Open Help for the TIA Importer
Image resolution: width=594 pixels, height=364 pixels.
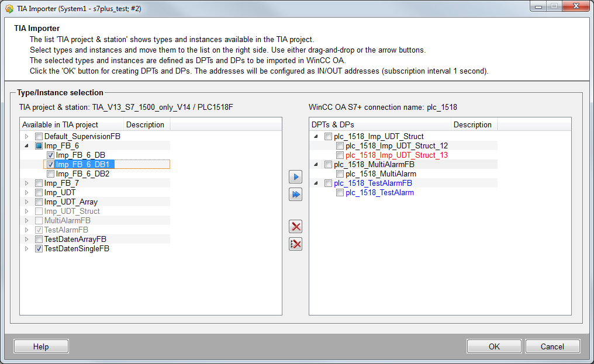(x=41, y=346)
